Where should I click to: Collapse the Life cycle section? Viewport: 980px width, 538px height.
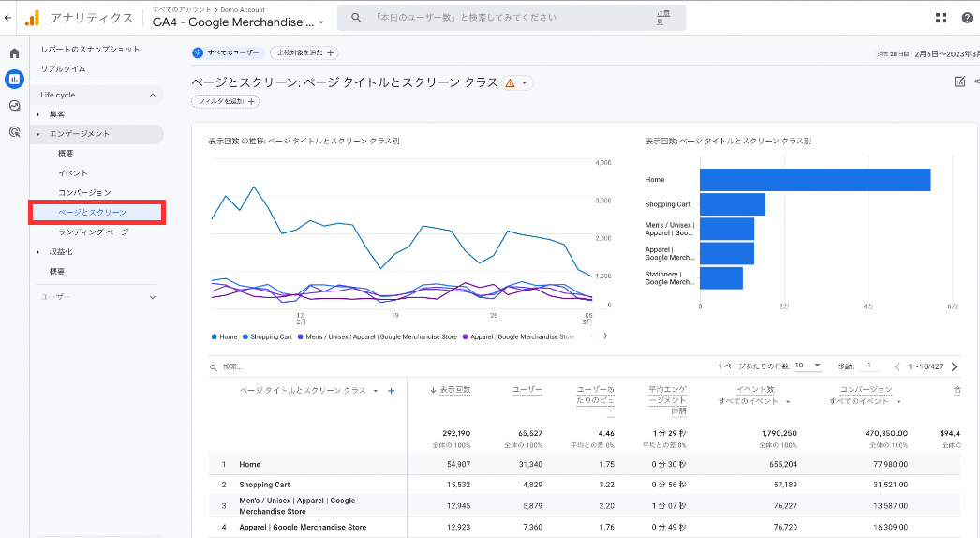[153, 95]
